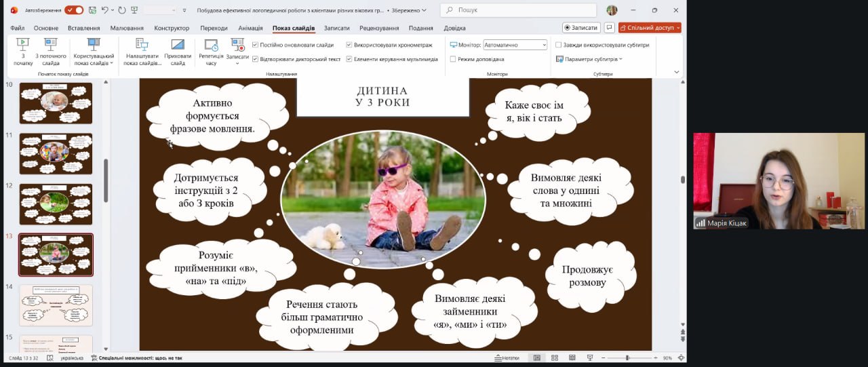Uncheck the 'Використовувати хронометраж' checkbox
Screen dimensions: 868x367
click(349, 45)
